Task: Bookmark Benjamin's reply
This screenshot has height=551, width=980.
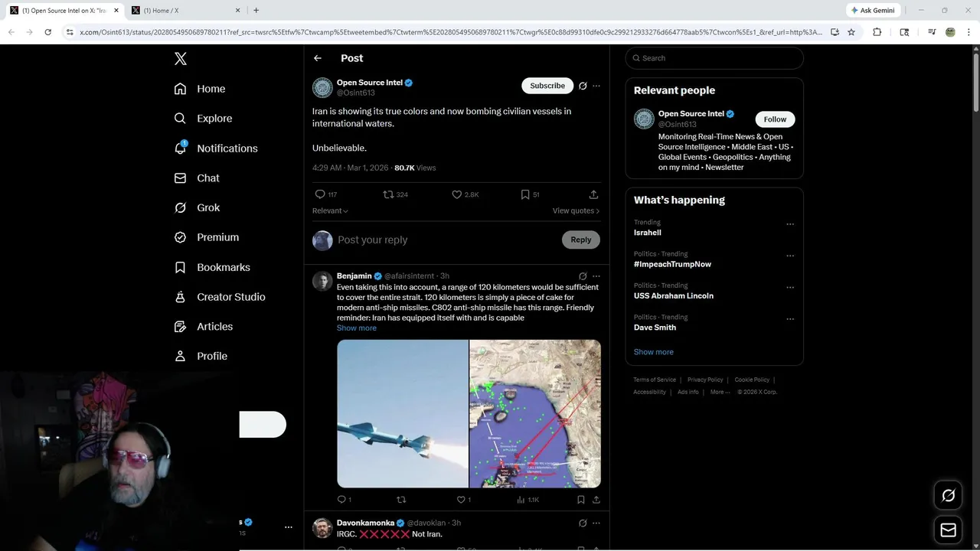Action: pyautogui.click(x=581, y=500)
